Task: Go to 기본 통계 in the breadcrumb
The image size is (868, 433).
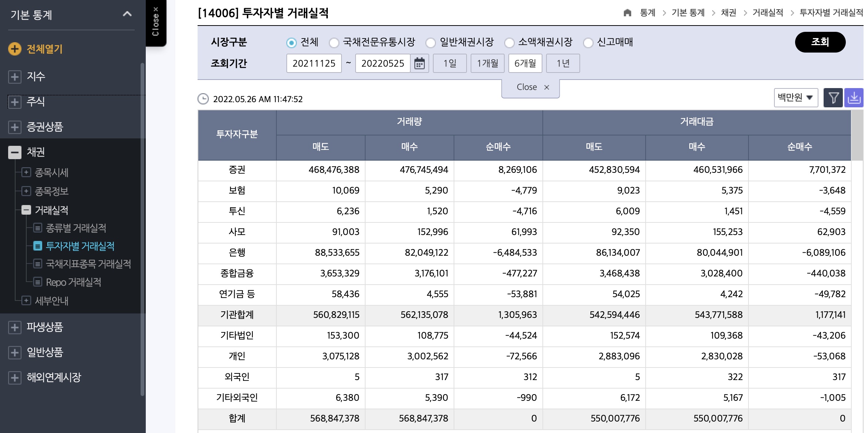Action: [x=688, y=13]
